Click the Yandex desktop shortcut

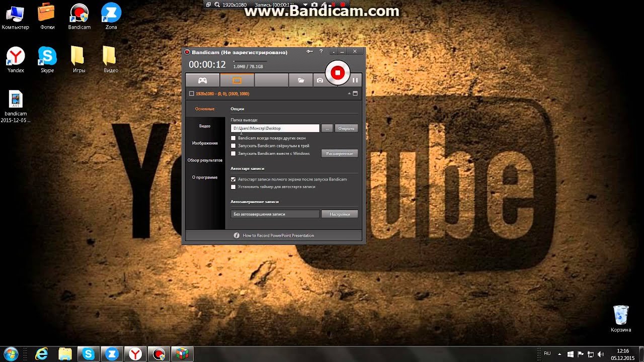click(x=16, y=60)
